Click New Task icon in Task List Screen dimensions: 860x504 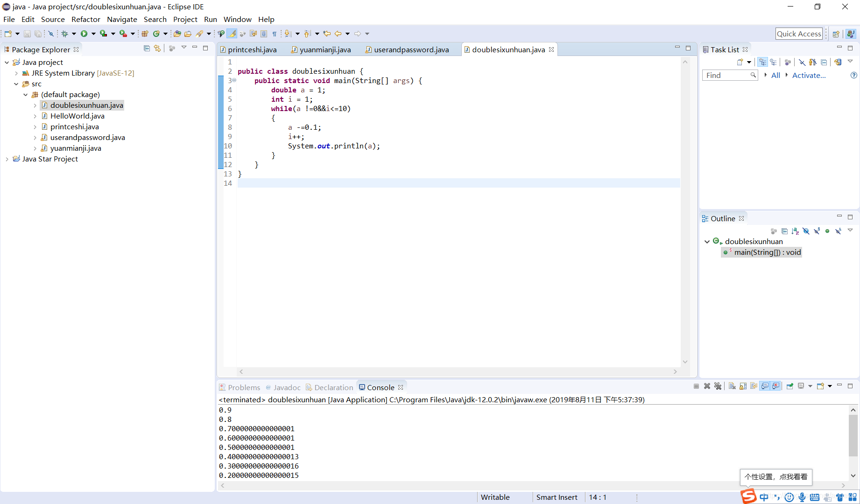pos(740,62)
